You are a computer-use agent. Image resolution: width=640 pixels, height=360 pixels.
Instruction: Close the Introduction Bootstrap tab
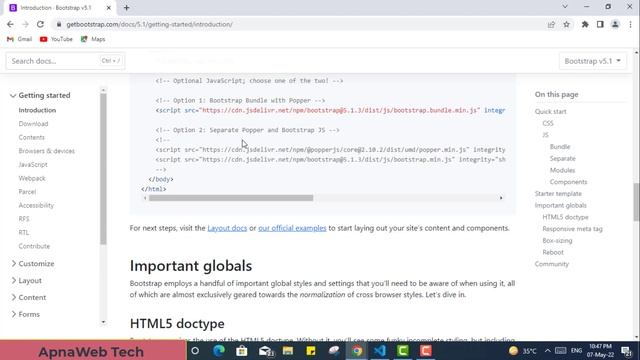[x=109, y=8]
